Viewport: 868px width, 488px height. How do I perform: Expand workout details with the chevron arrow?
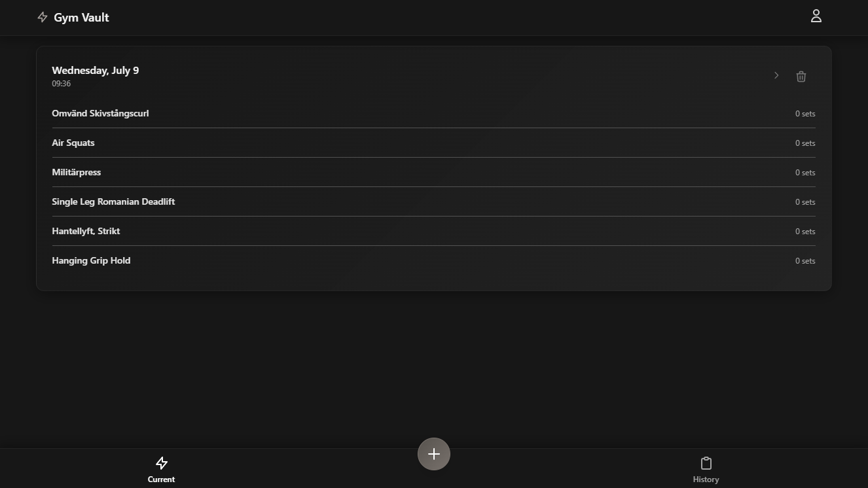pos(776,76)
